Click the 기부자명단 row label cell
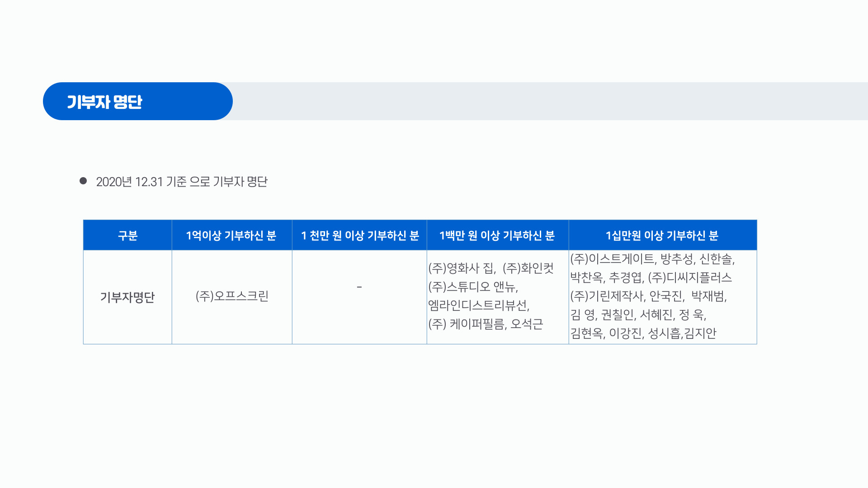This screenshot has height=488, width=868. click(x=127, y=297)
